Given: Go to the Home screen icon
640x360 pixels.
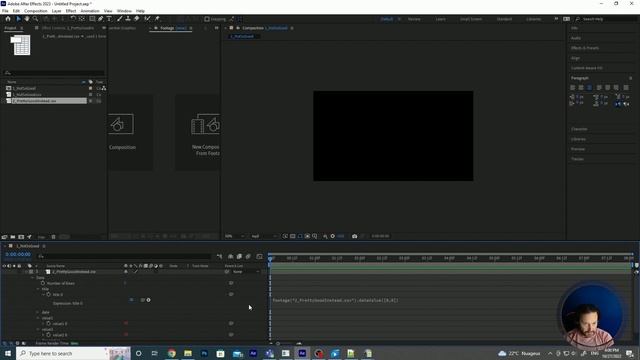Looking at the screenshot, I should tap(8, 19).
